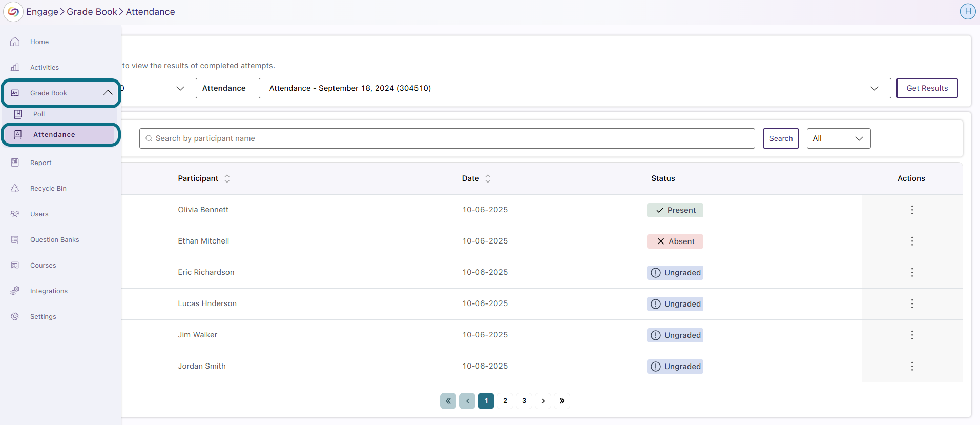Click the Recycle Bin icon
Screen dimensions: 980x425
pos(15,189)
